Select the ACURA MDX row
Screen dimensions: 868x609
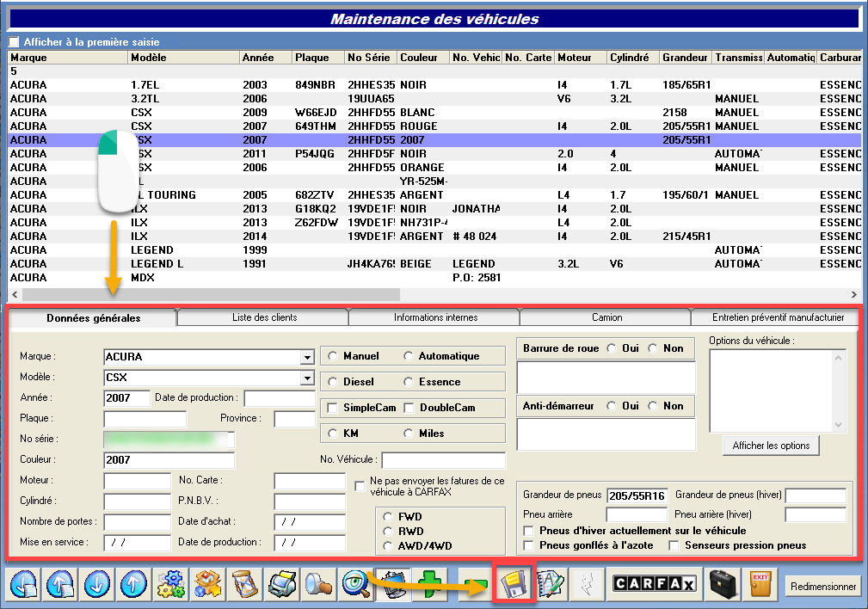pyautogui.click(x=434, y=278)
